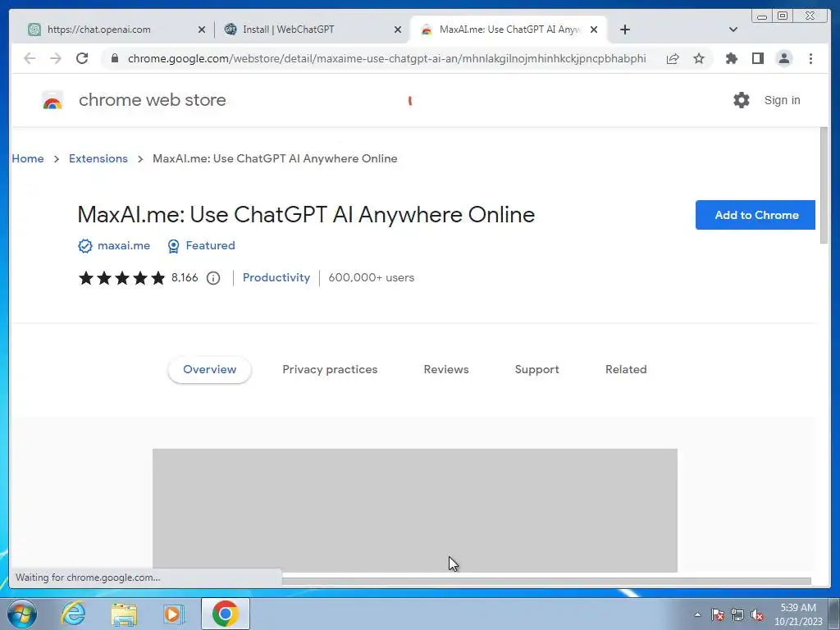Click the Chrome Web Store rainbow logo
The height and width of the screenshot is (630, 840).
pyautogui.click(x=52, y=100)
